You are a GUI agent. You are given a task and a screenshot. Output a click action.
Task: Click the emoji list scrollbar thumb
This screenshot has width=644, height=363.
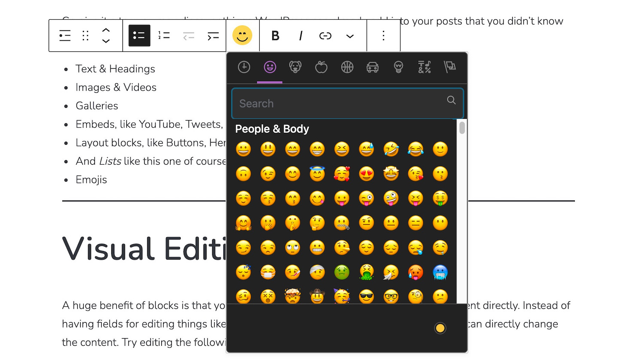[x=462, y=128]
